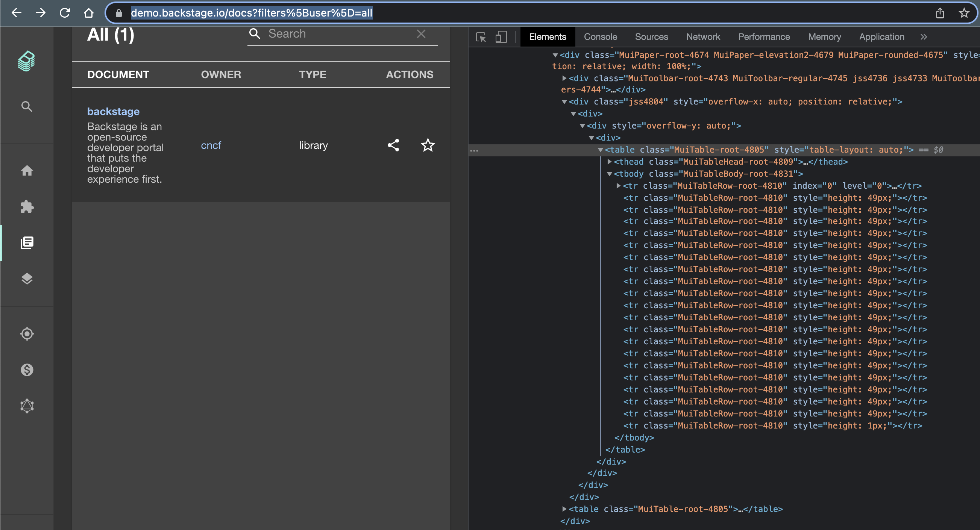The height and width of the screenshot is (530, 980).
Task: Open the sidebar search magnifier
Action: click(27, 106)
